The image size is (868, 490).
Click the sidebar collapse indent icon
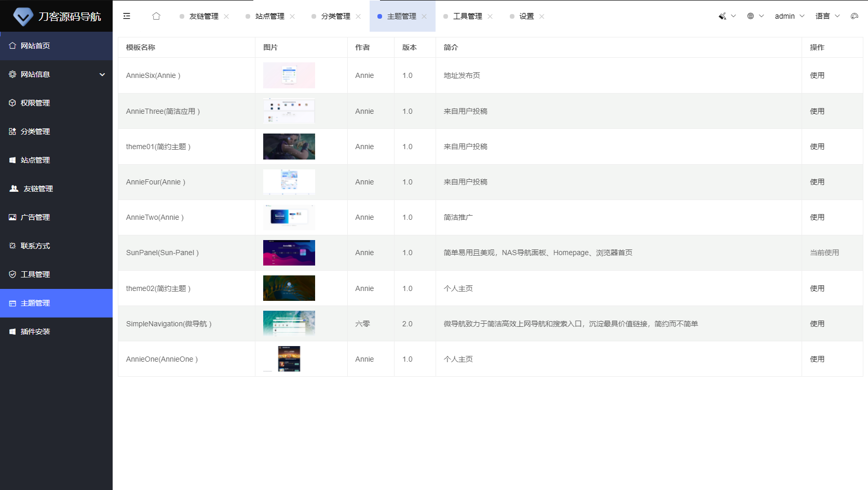pos(126,16)
